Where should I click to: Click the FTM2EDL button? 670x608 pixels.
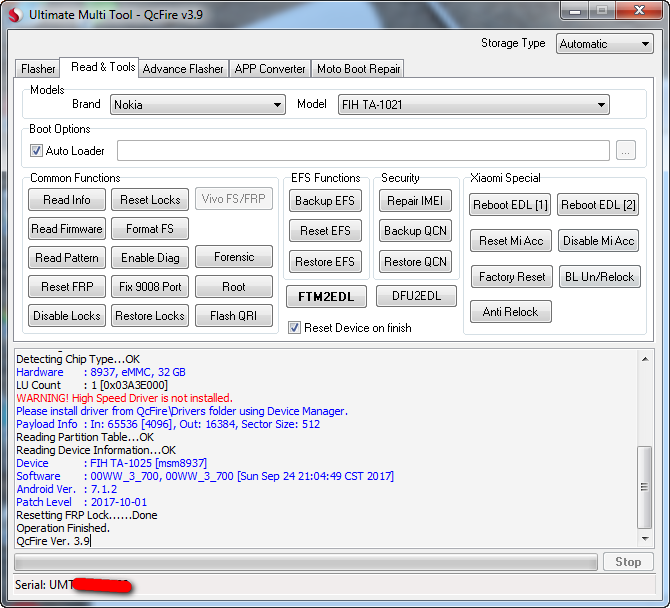click(326, 297)
